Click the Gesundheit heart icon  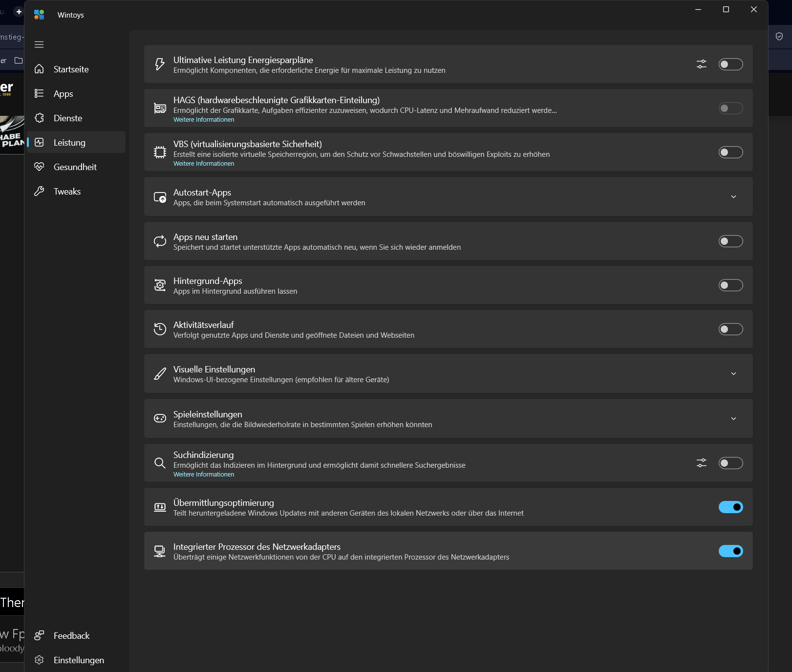click(39, 167)
